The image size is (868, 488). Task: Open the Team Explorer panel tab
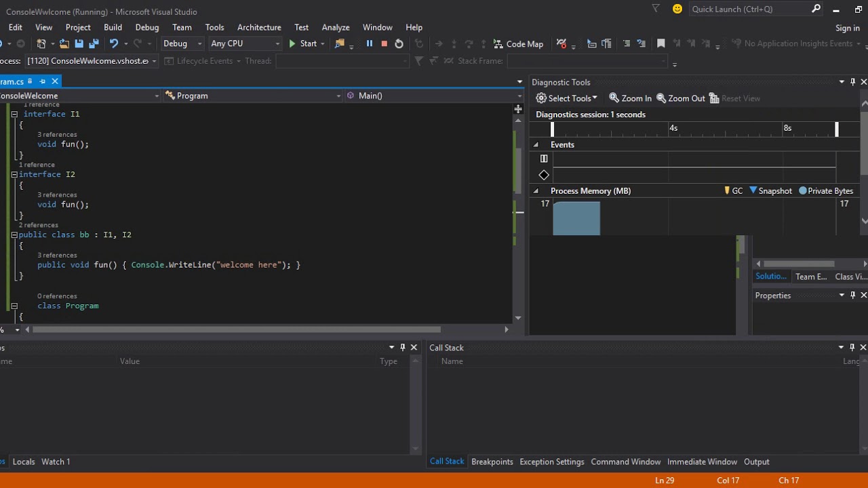pyautogui.click(x=811, y=277)
